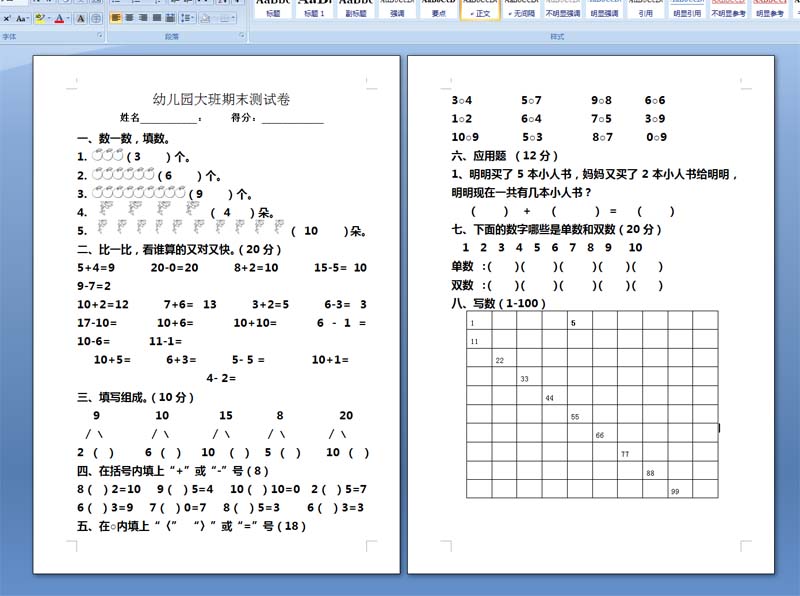This screenshot has width=800, height=596.
Task: Choose the 不明显强调 style
Action: click(x=563, y=9)
